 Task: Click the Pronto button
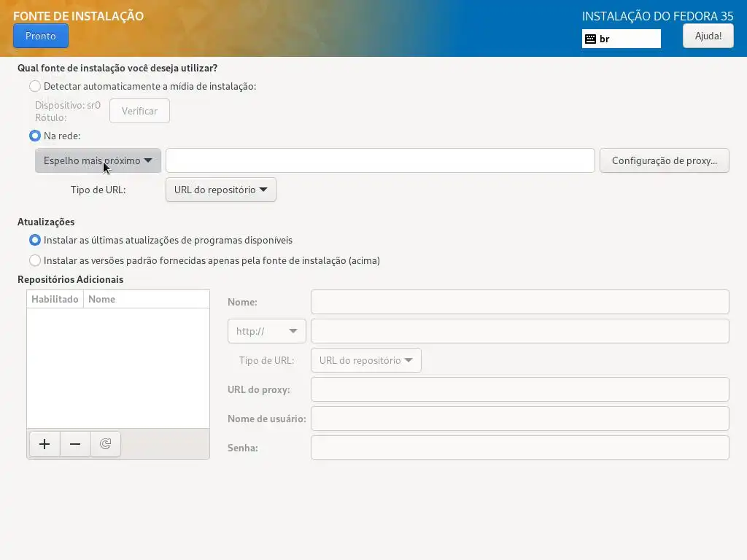[41, 36]
